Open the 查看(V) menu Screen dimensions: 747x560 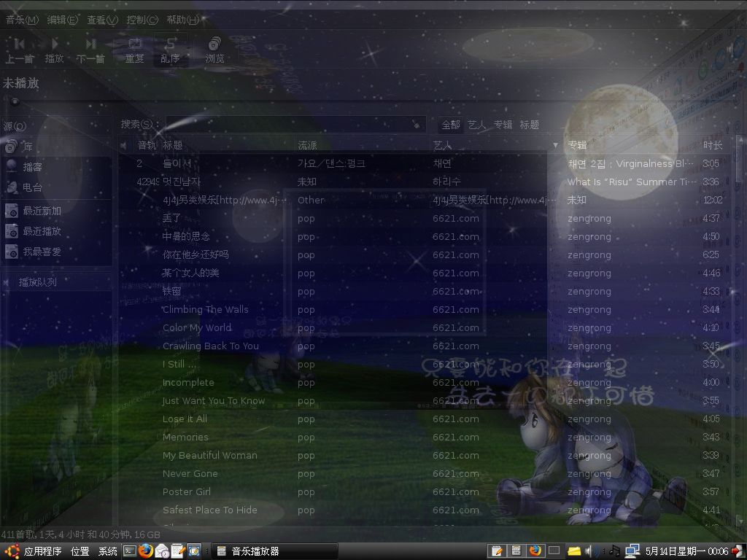click(x=102, y=20)
